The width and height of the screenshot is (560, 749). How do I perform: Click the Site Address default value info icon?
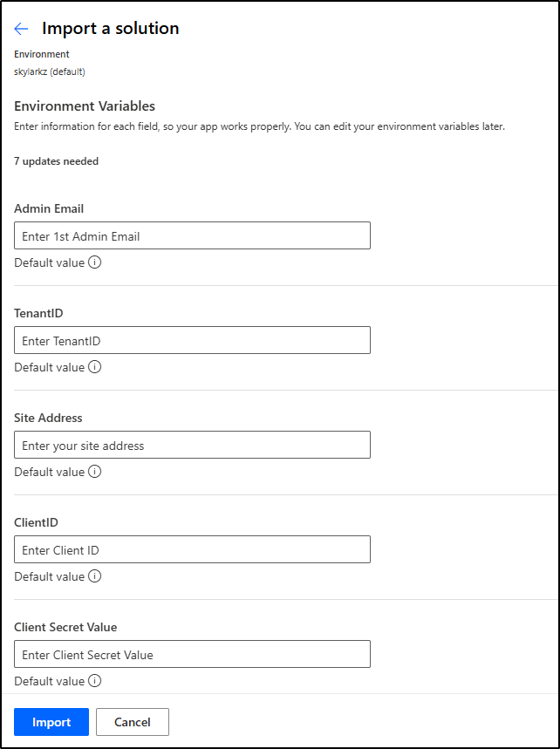(95, 472)
